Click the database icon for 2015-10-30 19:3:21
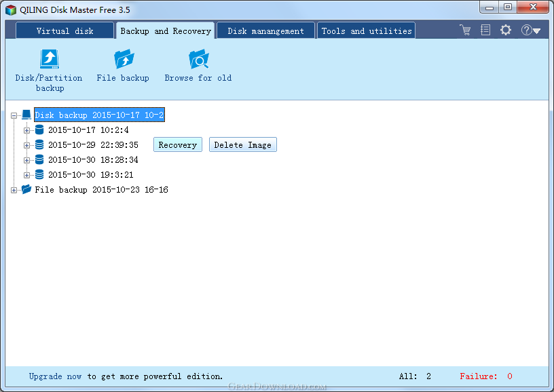554x392 pixels. [x=39, y=174]
